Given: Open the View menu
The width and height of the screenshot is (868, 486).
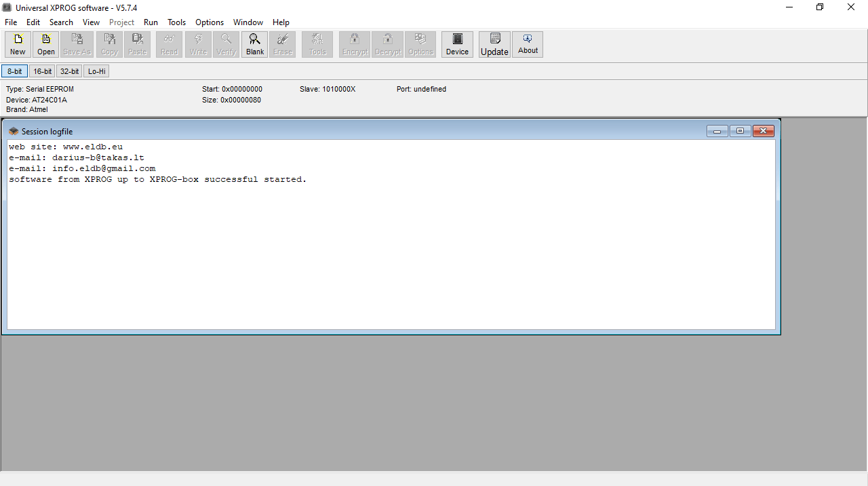Looking at the screenshot, I should 92,22.
